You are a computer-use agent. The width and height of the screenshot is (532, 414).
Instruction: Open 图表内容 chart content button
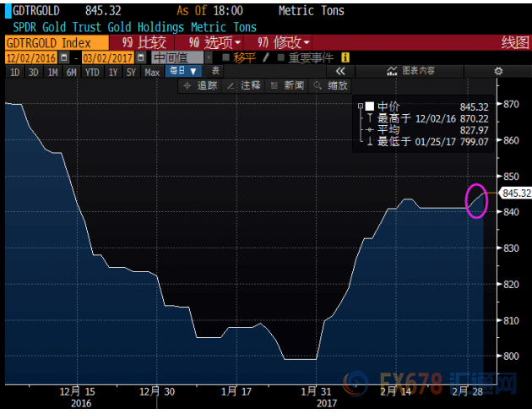pyautogui.click(x=410, y=71)
